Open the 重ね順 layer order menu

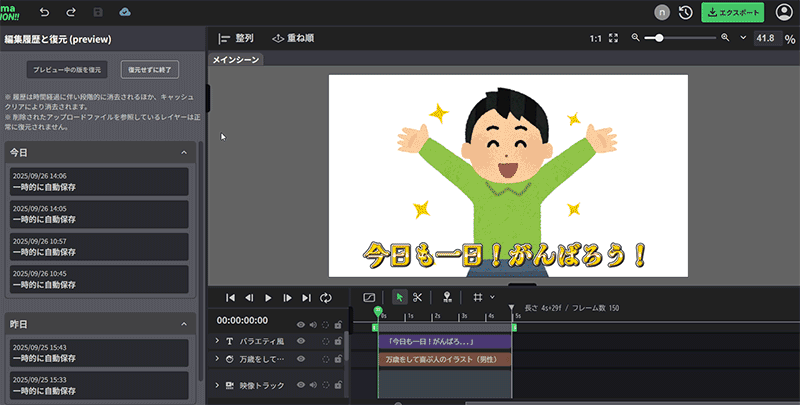[291, 38]
